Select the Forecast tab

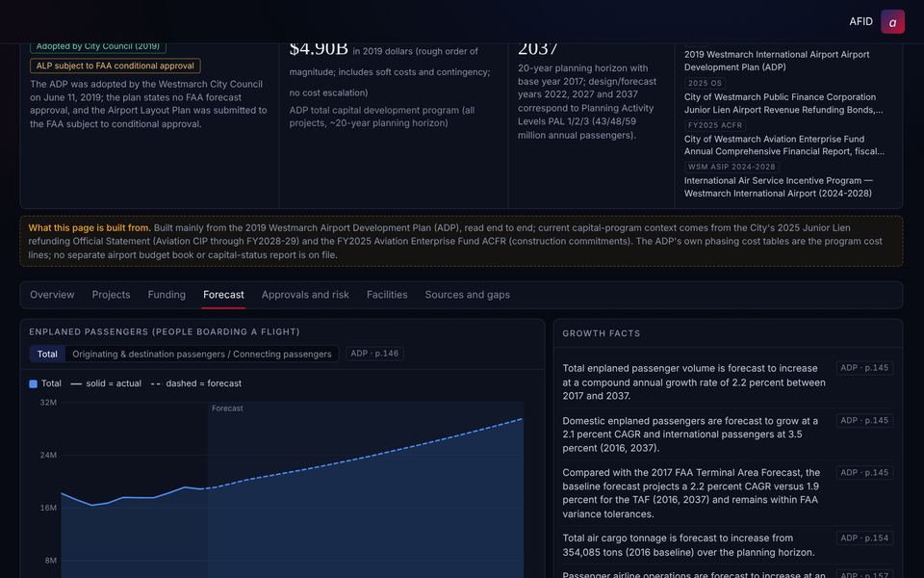223,295
